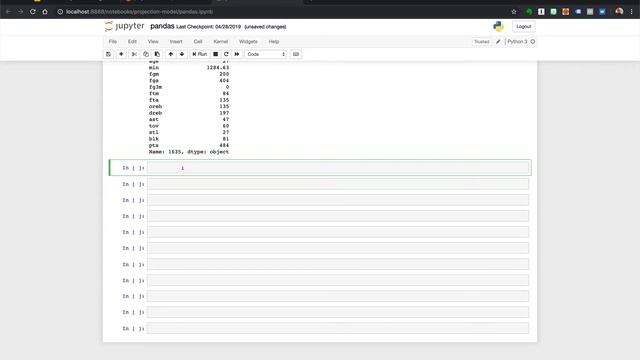640x360 pixels.
Task: Rename the notebook title pandas
Action: pyautogui.click(x=162, y=26)
